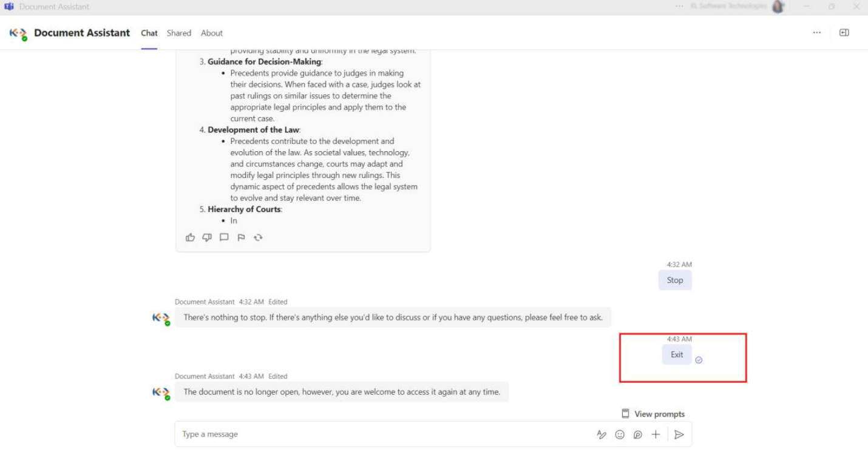Select the "document is no longer open" reply

(342, 392)
